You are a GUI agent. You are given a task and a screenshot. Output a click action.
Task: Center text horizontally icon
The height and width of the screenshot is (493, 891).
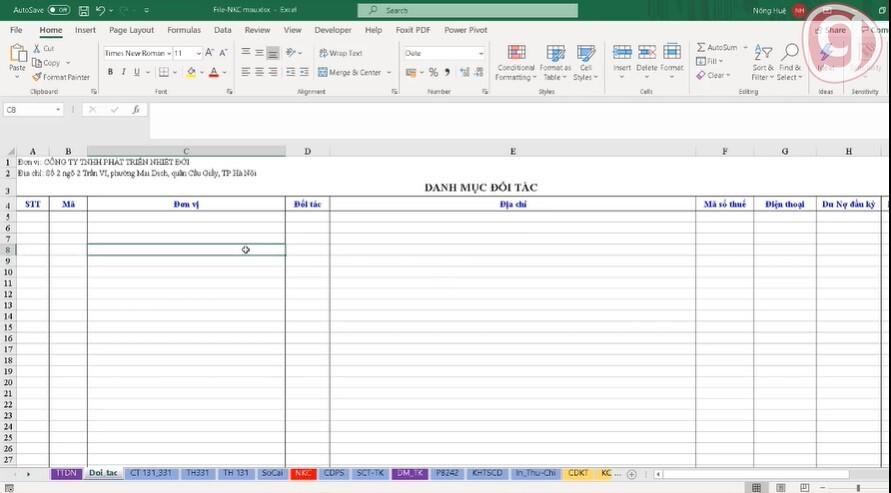259,72
